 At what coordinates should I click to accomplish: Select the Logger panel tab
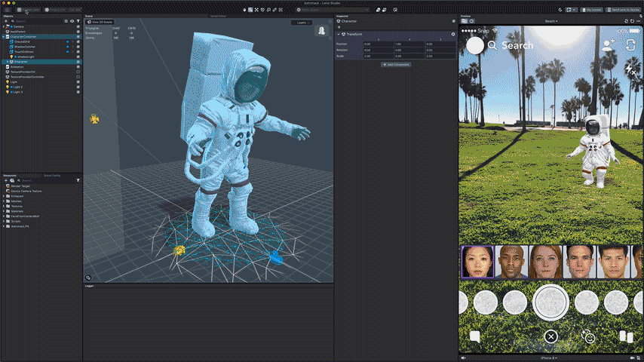click(x=89, y=286)
